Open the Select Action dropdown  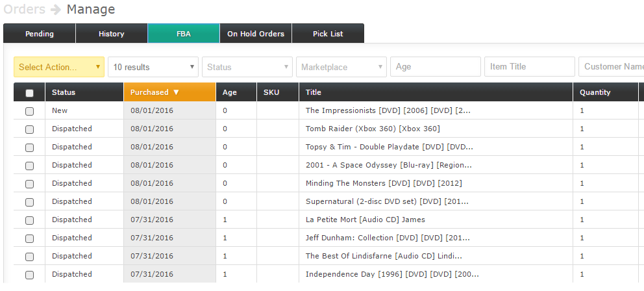[59, 67]
